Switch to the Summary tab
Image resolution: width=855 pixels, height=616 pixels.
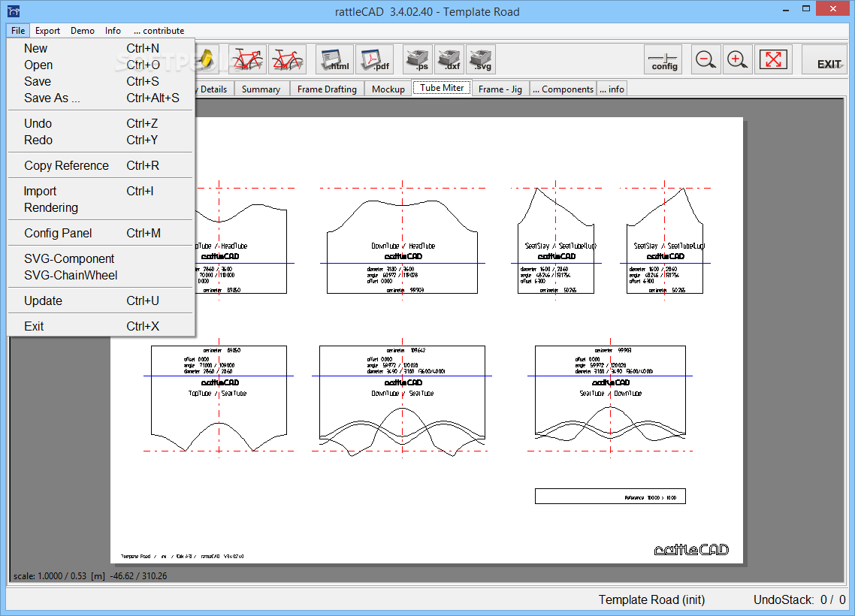261,89
